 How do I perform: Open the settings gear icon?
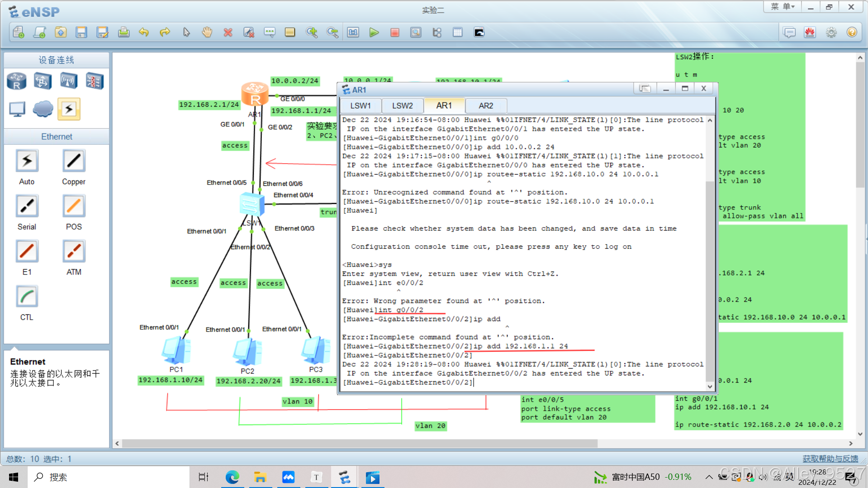pos(831,32)
